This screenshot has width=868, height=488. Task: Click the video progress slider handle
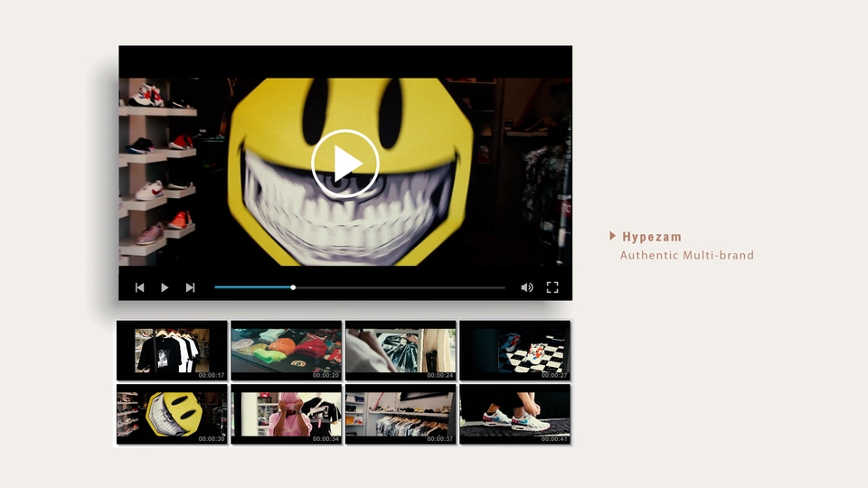[293, 287]
